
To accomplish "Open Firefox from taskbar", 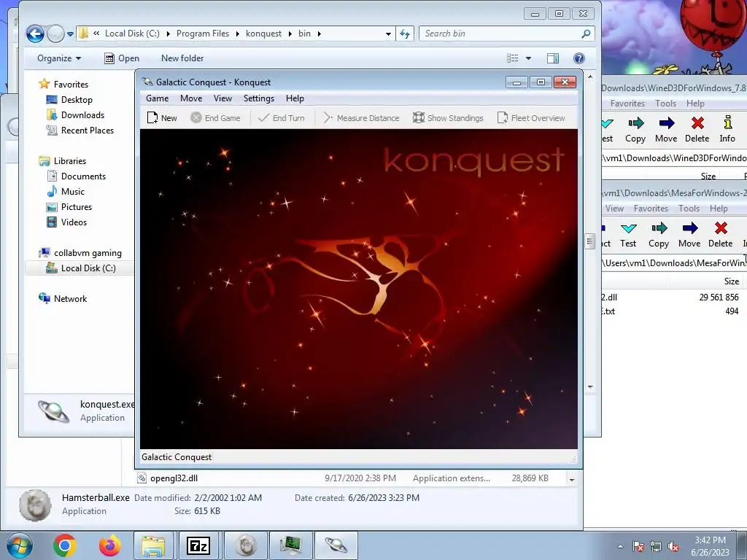I will click(x=109, y=545).
